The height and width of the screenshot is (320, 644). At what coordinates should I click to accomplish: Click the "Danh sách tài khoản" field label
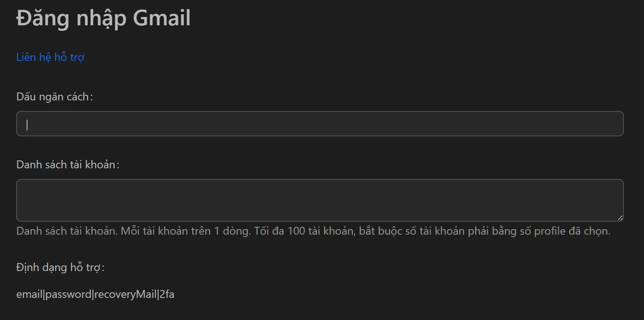coord(67,164)
